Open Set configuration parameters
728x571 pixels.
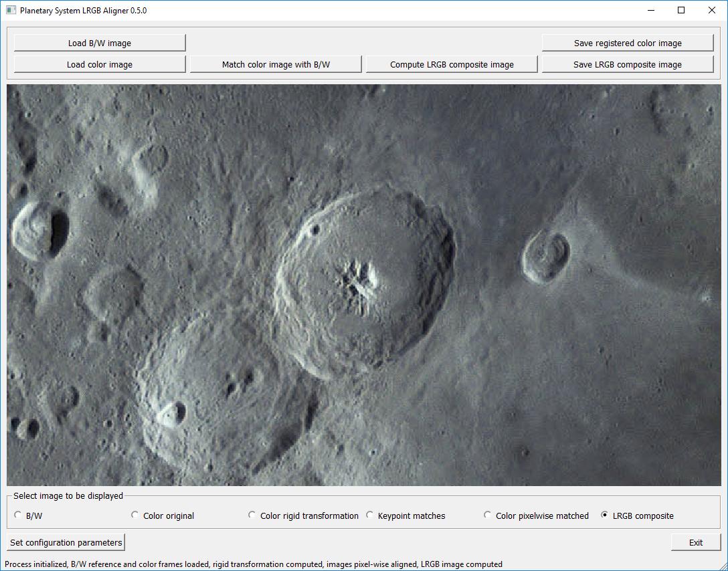(x=66, y=542)
